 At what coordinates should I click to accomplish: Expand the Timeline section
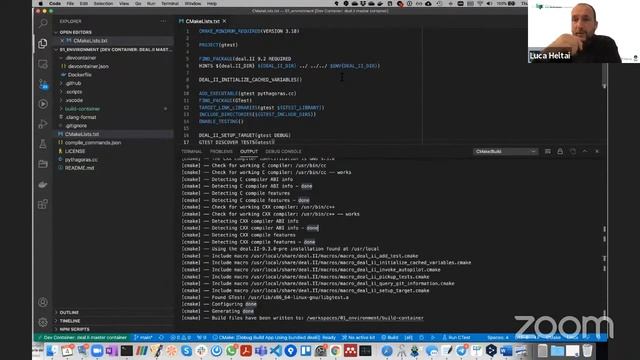[70, 321]
